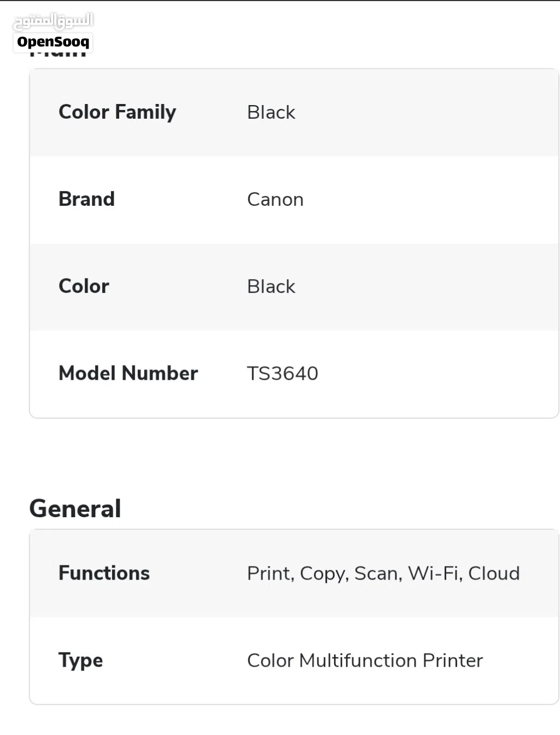Image resolution: width=560 pixels, height=735 pixels.
Task: Click the word Printer in Type value
Action: [453, 661]
